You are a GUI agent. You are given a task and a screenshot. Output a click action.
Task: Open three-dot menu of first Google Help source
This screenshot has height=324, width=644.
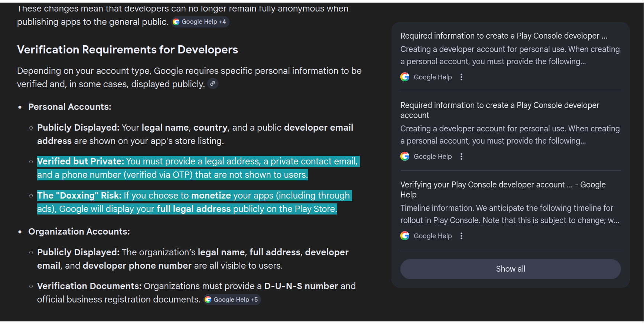point(461,77)
